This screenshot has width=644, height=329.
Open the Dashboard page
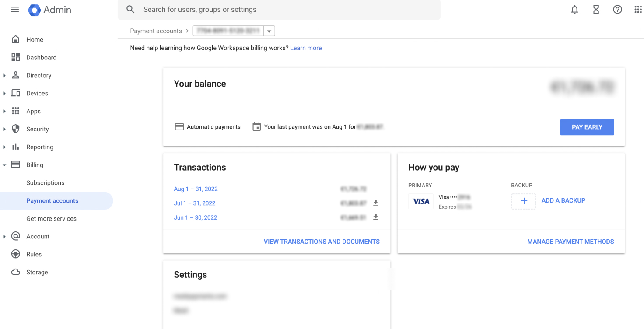[41, 58]
